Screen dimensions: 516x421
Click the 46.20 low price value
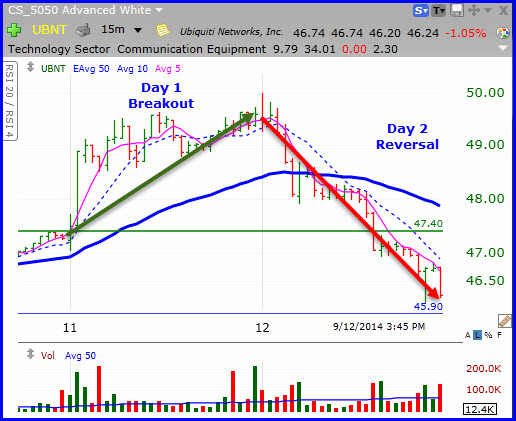coord(385,33)
